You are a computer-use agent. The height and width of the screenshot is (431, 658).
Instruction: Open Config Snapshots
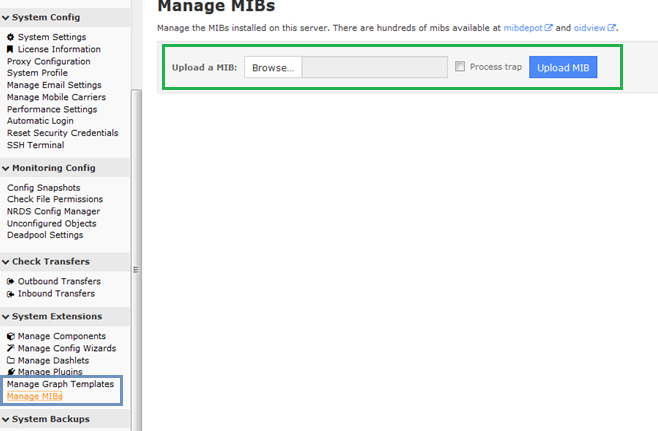[x=44, y=188]
